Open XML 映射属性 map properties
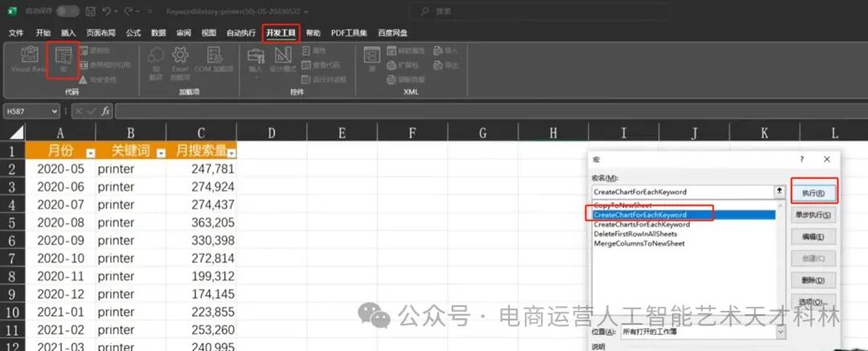 [406, 51]
